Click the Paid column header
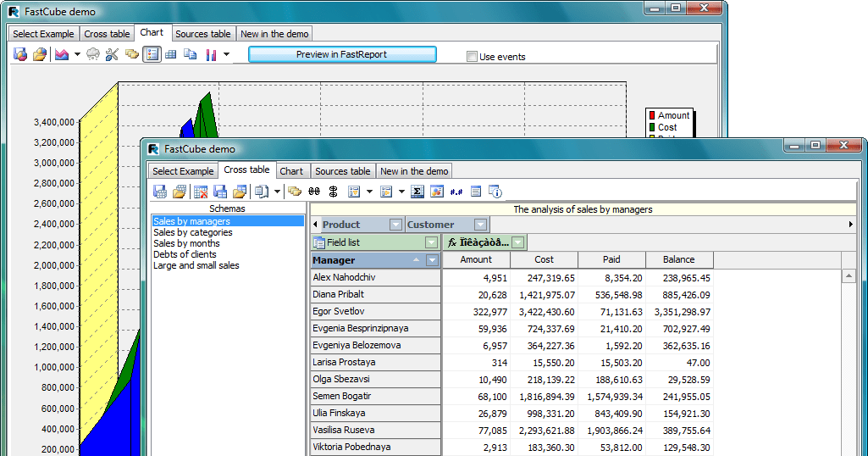Viewport: 868px width, 456px height. [611, 260]
